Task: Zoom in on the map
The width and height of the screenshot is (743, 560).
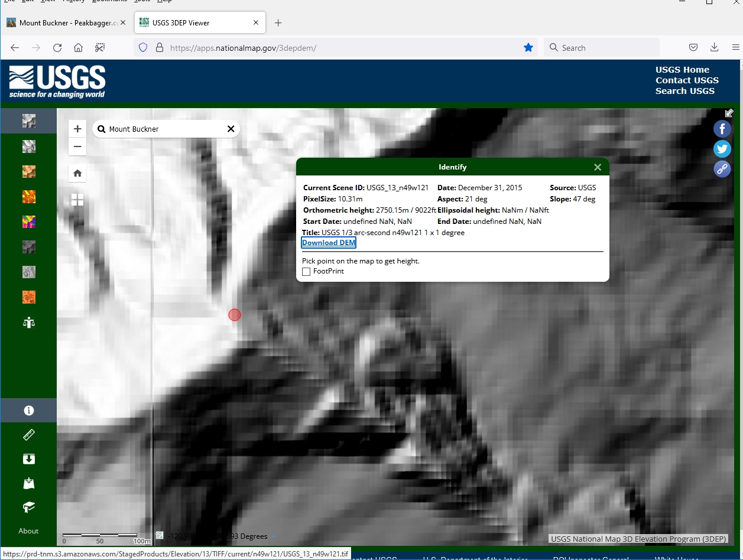Action: pos(77,129)
